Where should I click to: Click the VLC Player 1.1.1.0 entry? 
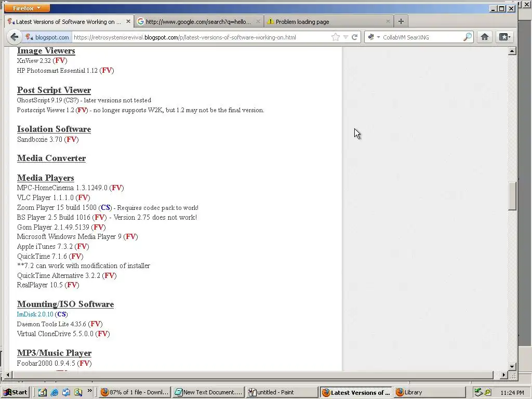54,197
